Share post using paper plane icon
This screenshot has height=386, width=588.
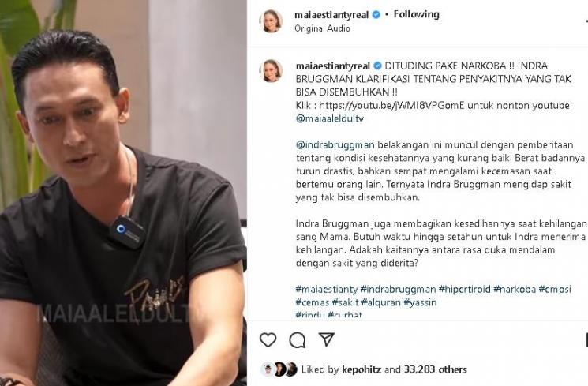(326, 339)
